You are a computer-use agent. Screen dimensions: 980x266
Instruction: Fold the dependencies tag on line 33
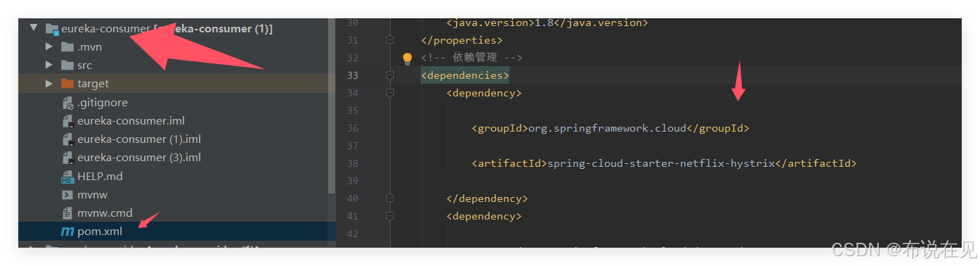point(390,75)
